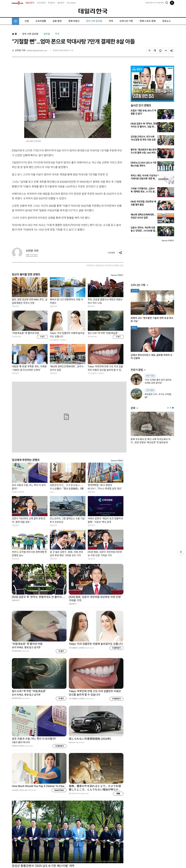Open the 정치·사회·글로벌 menu
This screenshot has width=186, height=868.
[94, 21]
